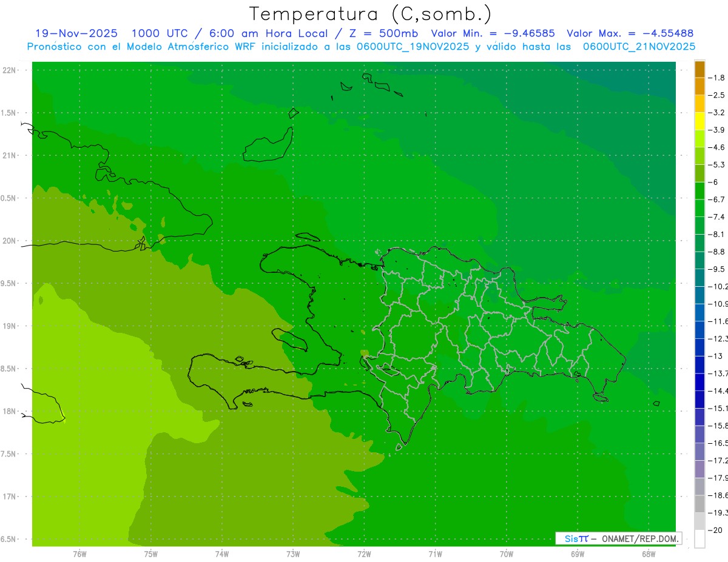Image resolution: width=728 pixels, height=562 pixels.
Task: Pick the purple swatch between -17.2 and -17.9
Action: [x=699, y=469]
